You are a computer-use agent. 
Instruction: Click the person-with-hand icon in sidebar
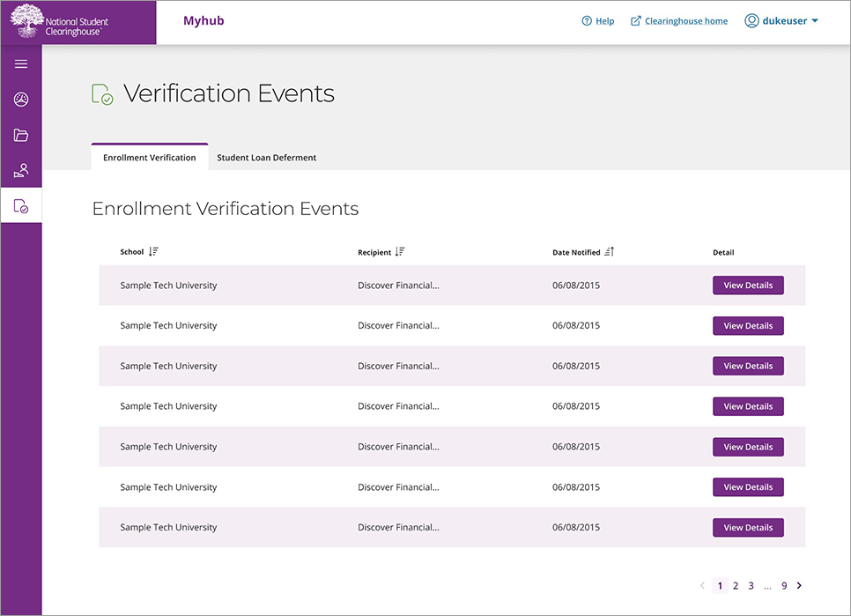pyautogui.click(x=21, y=170)
